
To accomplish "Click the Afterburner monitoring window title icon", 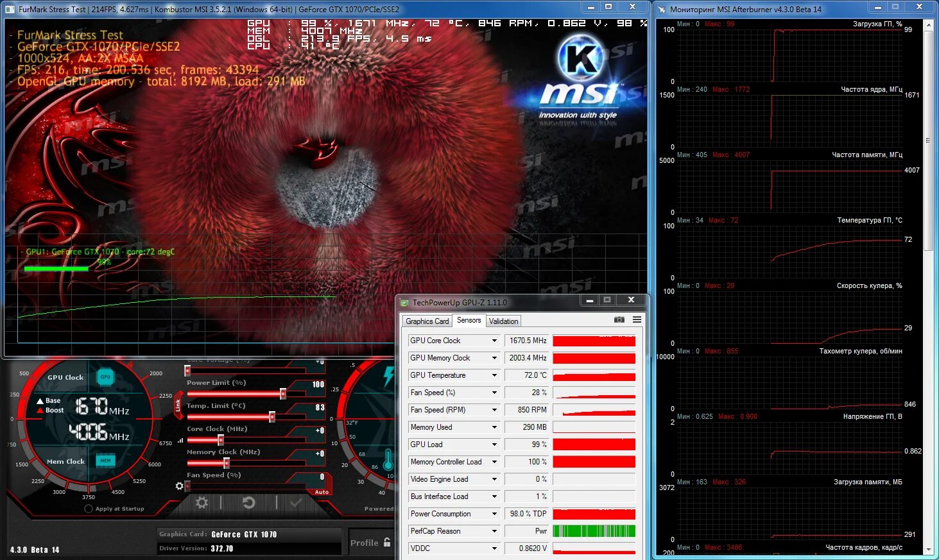I will 661,9.
